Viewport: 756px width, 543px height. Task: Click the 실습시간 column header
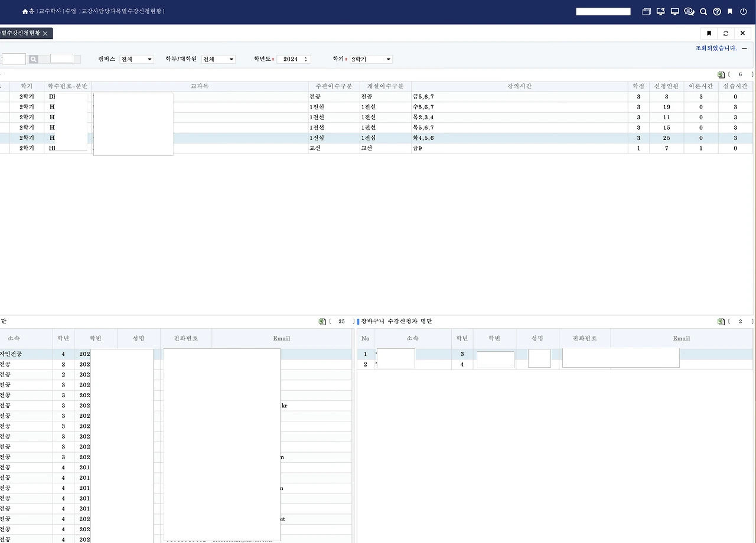pyautogui.click(x=735, y=86)
